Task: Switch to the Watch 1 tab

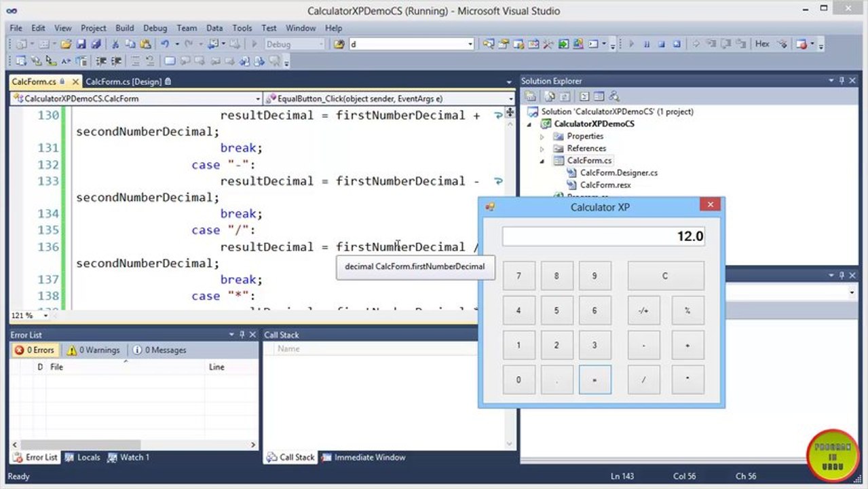Action: click(x=128, y=457)
